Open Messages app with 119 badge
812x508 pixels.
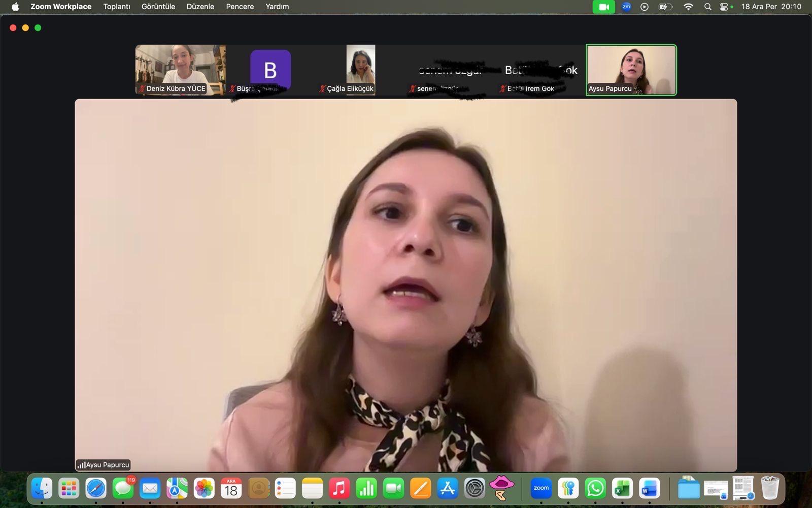point(123,489)
